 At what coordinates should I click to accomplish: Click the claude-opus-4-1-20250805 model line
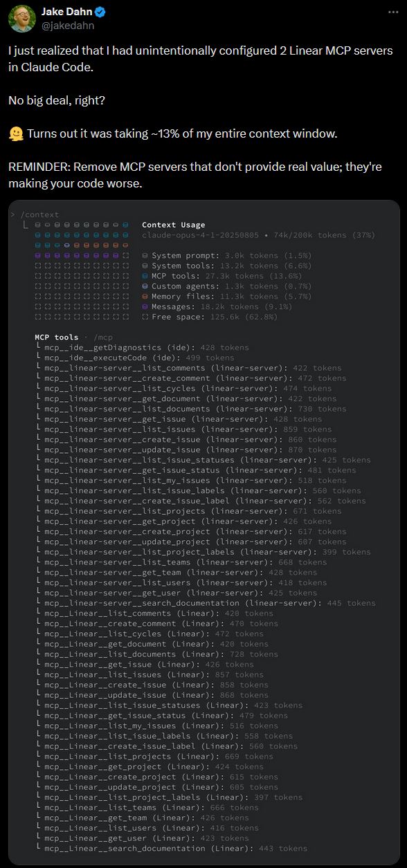[x=258, y=235]
